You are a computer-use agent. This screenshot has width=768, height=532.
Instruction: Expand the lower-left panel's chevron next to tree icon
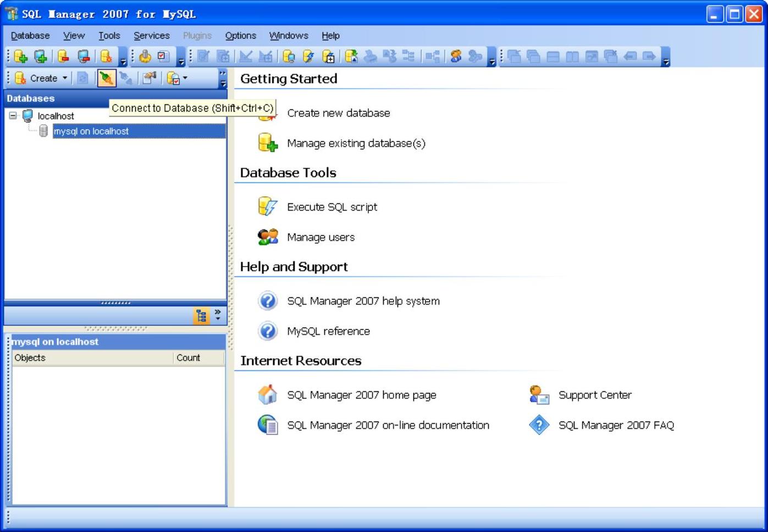(218, 315)
